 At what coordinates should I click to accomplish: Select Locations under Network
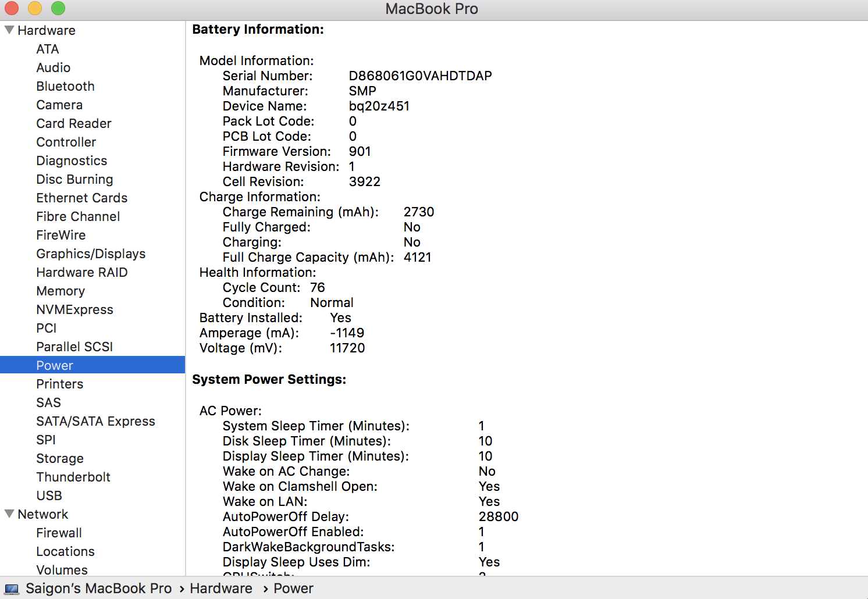pyautogui.click(x=65, y=551)
